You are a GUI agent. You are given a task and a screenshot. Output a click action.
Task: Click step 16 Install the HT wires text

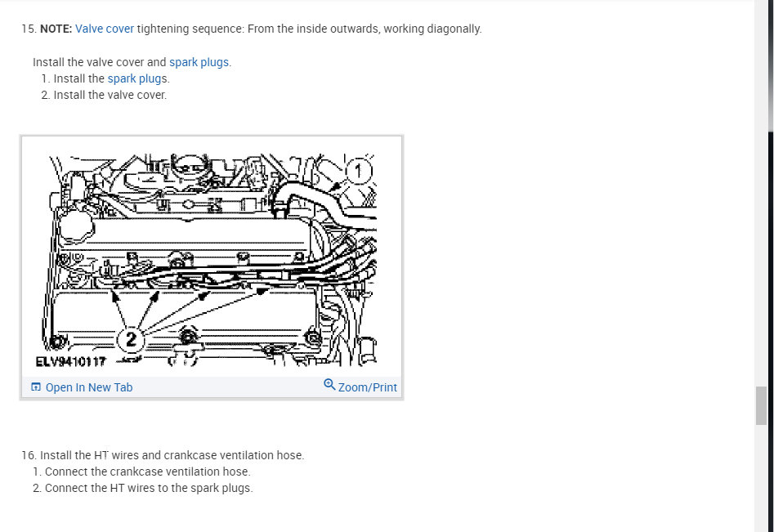point(172,455)
